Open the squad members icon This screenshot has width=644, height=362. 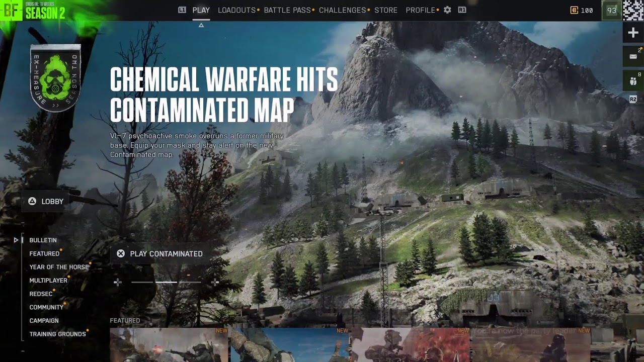[633, 80]
